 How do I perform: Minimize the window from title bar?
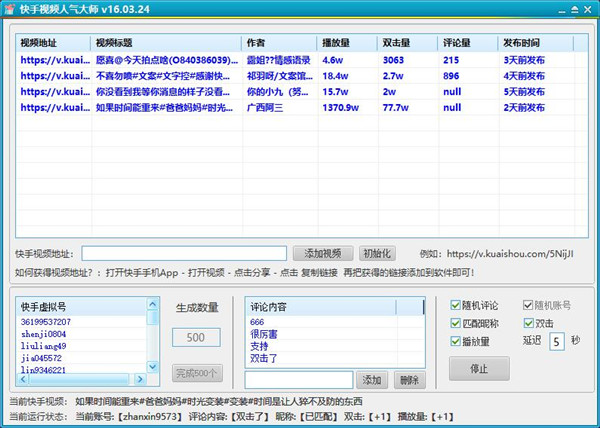pyautogui.click(x=561, y=10)
